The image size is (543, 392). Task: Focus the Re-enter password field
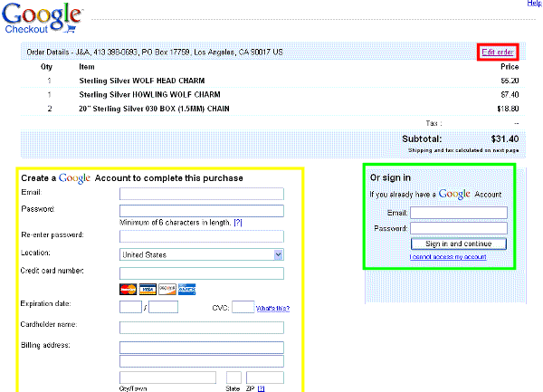click(x=202, y=236)
